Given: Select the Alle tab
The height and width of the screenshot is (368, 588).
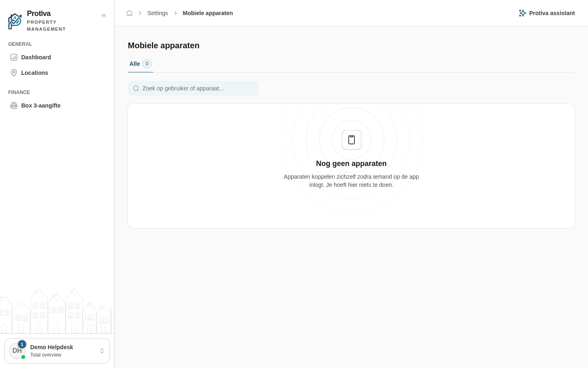Looking at the screenshot, I should pos(140,64).
